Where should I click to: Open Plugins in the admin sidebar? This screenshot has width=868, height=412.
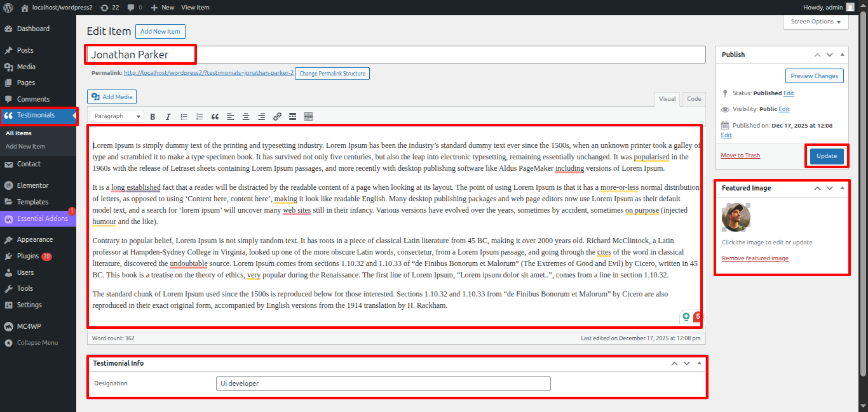pos(28,256)
